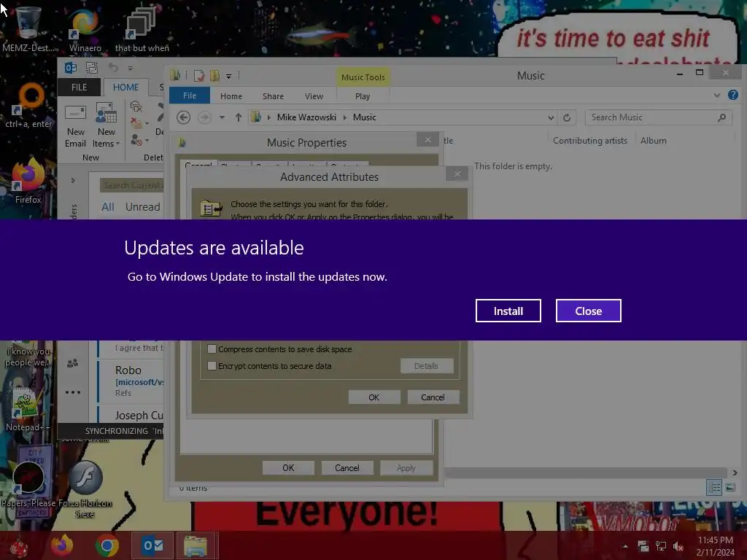The width and height of the screenshot is (747, 560).
Task: Switch explorer to details view icon
Action: click(714, 487)
